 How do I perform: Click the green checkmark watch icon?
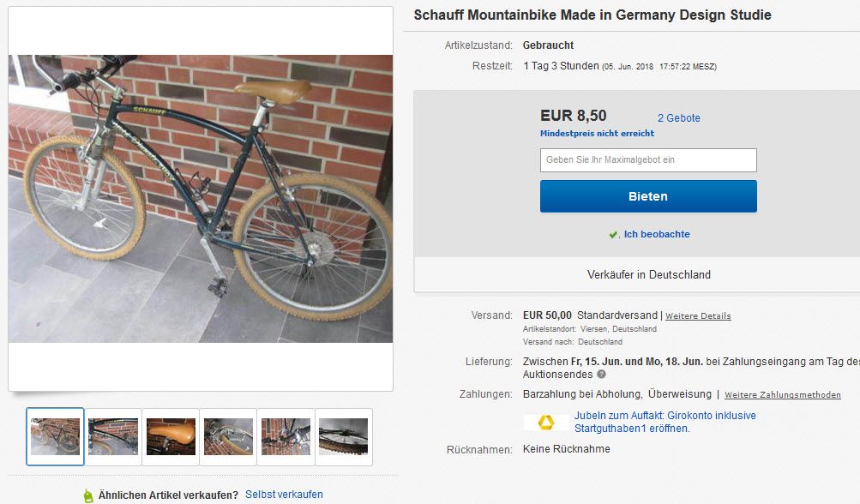point(613,235)
